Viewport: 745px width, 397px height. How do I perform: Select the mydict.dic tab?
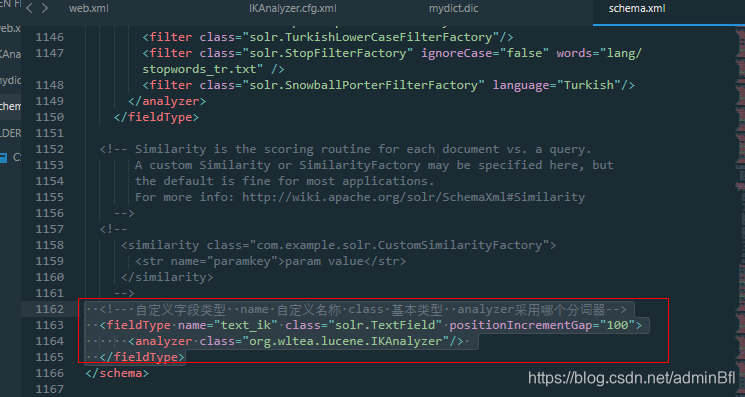pyautogui.click(x=454, y=9)
